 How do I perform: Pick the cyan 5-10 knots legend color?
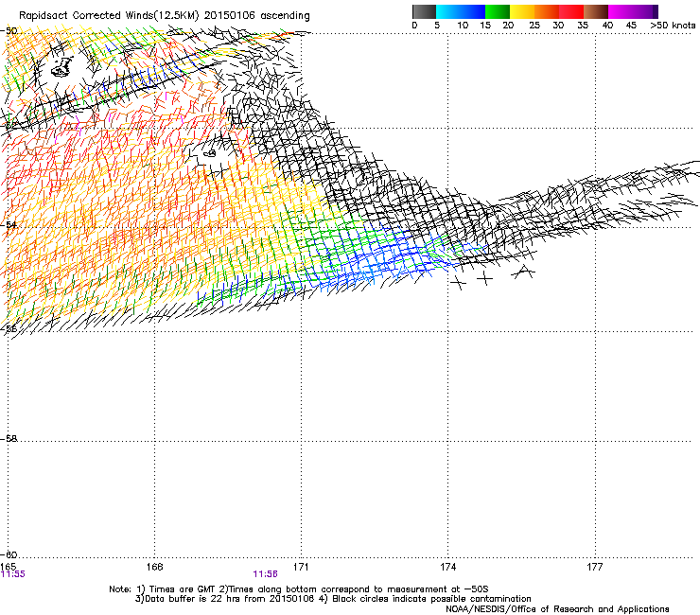pyautogui.click(x=448, y=11)
